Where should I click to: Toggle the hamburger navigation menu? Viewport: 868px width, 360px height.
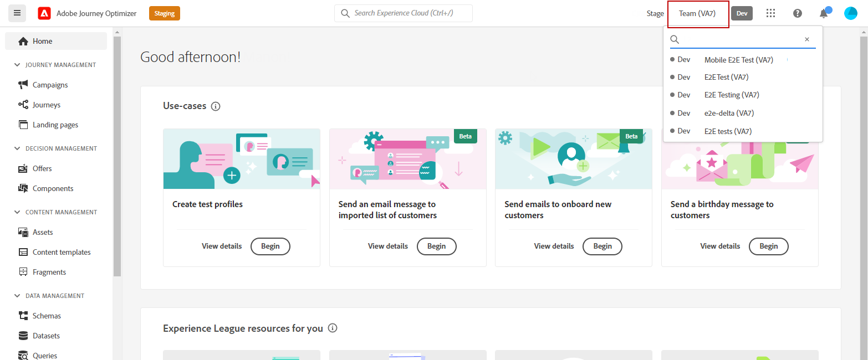point(17,13)
